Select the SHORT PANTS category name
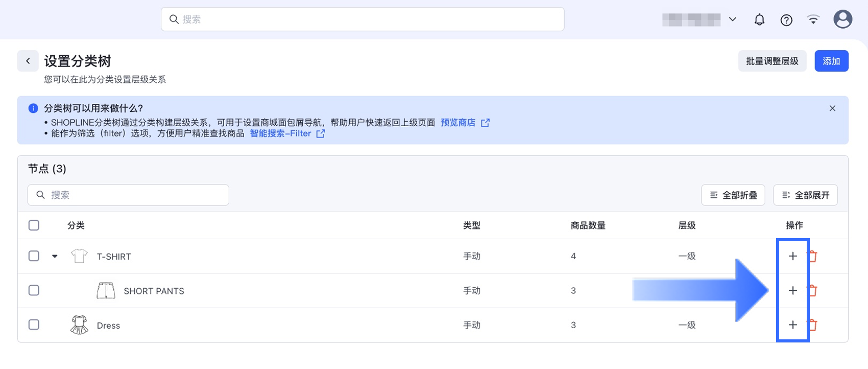 (x=154, y=291)
